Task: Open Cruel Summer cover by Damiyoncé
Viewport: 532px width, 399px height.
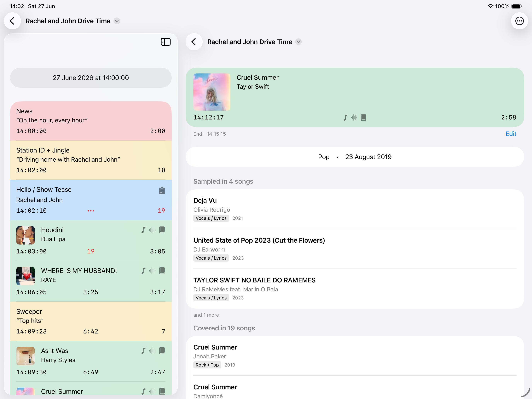Action: point(355,388)
